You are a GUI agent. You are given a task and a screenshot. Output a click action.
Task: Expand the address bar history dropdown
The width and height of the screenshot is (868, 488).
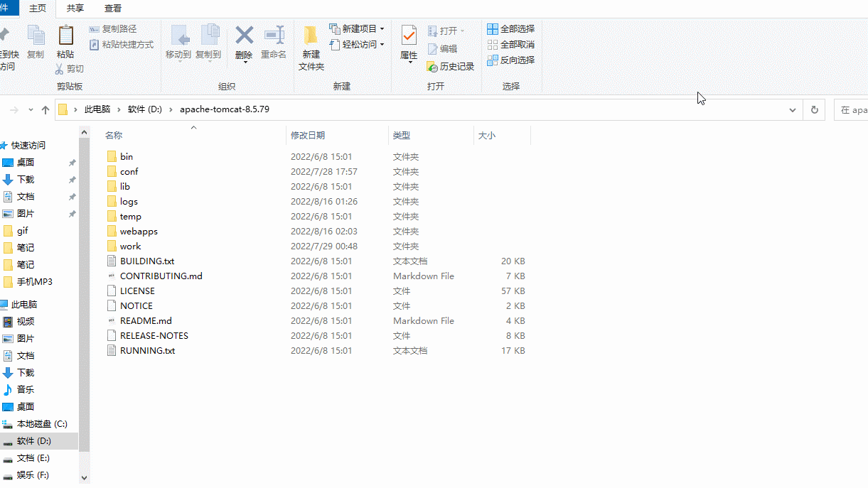pos(793,110)
